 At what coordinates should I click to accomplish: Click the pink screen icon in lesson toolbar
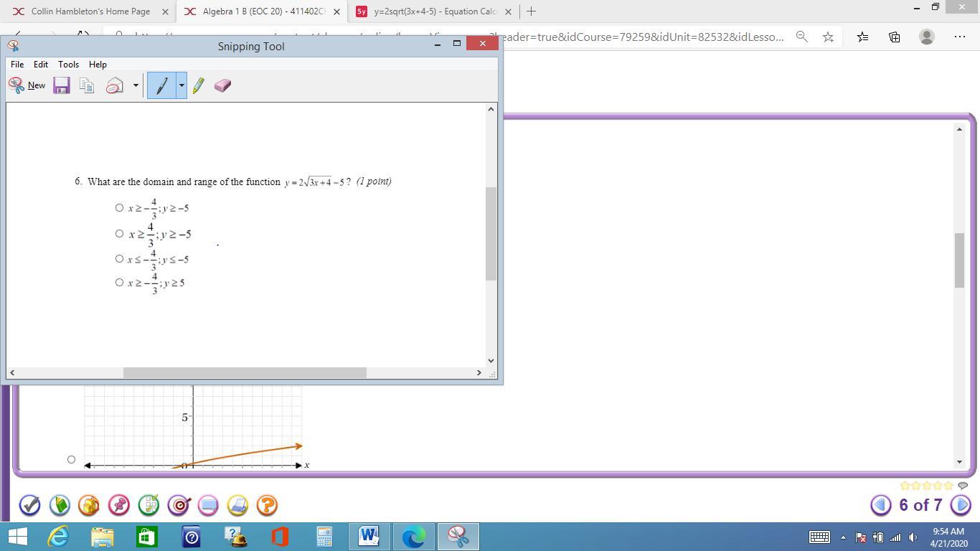tap(208, 506)
